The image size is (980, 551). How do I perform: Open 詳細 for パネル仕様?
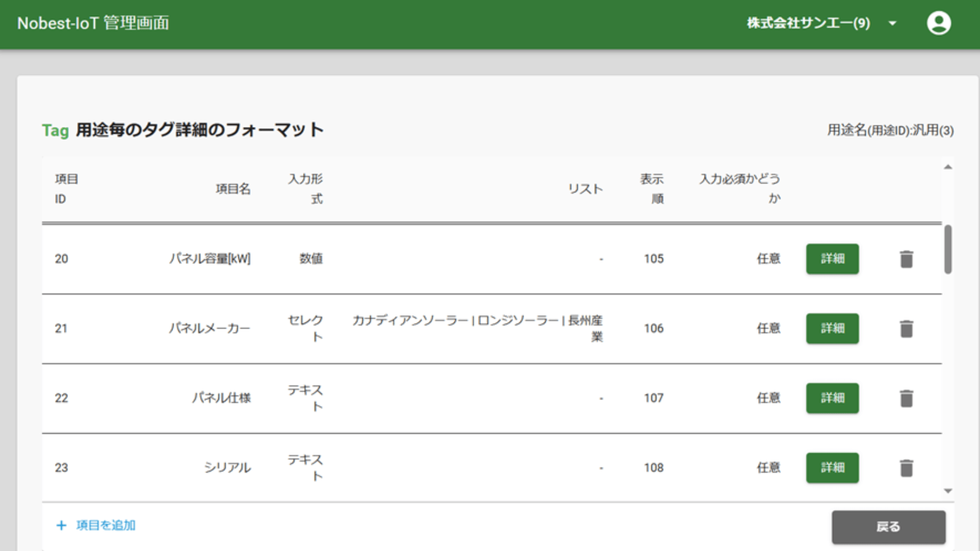(832, 398)
